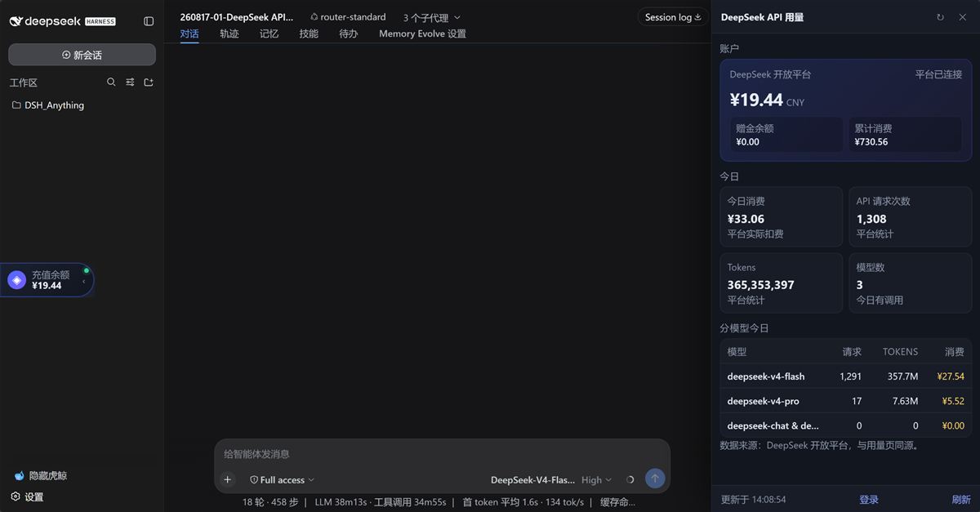Click the 充值余额 ¥19.44 floating widget
Viewport: 980px width, 512px height.
[47, 280]
